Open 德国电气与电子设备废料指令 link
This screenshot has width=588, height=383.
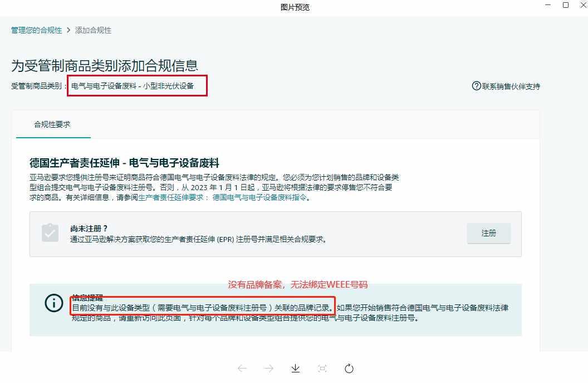[x=259, y=197]
